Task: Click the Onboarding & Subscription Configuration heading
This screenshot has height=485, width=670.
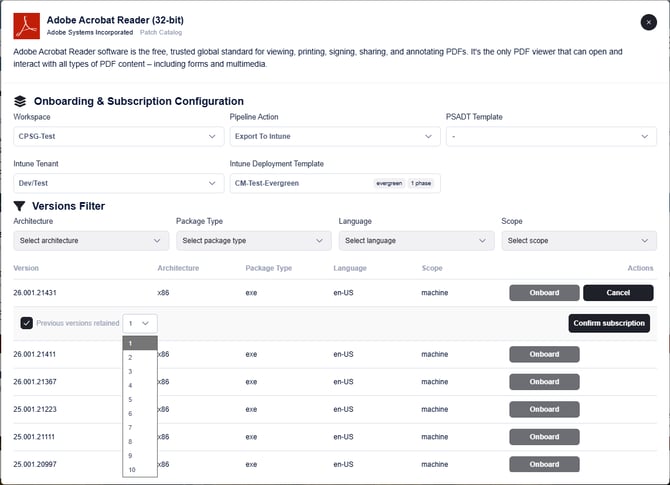Action: click(x=139, y=101)
